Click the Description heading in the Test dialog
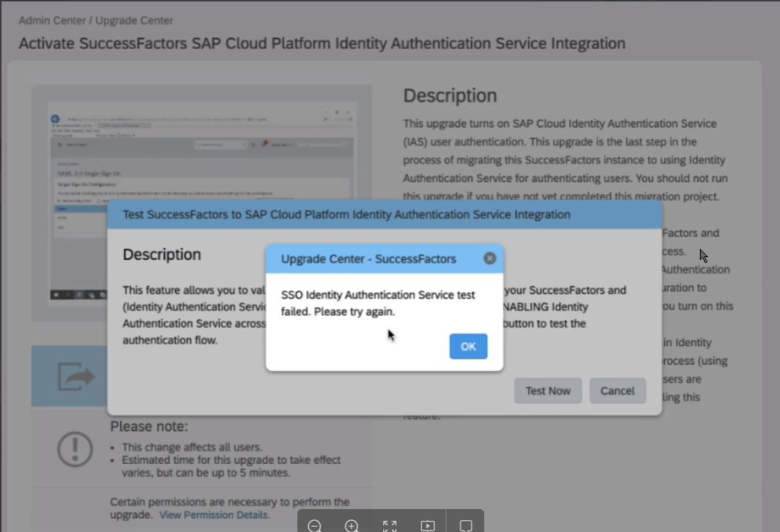780x532 pixels. (x=162, y=255)
